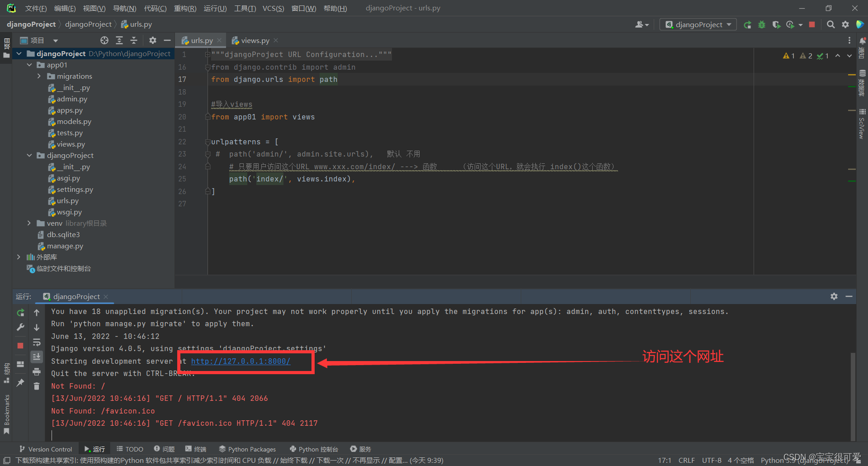Open TODO tool window
This screenshot has width=868, height=466.
(x=130, y=449)
